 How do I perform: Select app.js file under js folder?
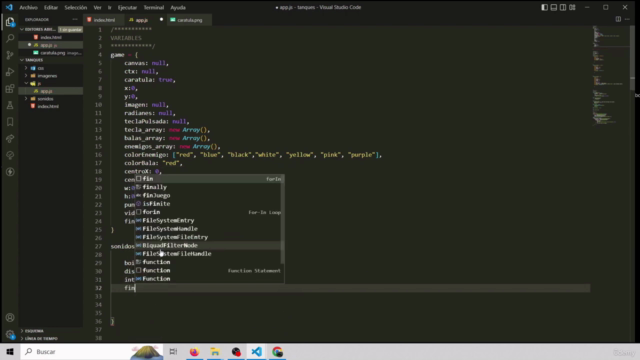[x=51, y=91]
